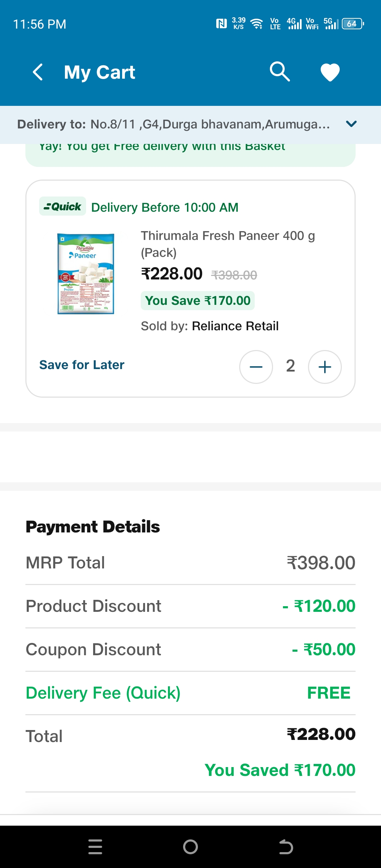Increase paneer quantity with plus button
This screenshot has height=868, width=381.
pos(325,367)
